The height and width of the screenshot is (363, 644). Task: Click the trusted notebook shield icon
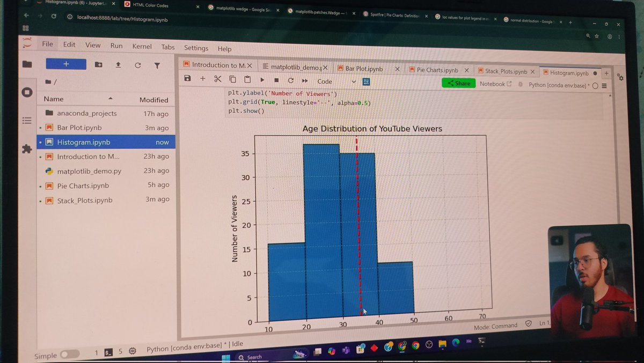click(x=528, y=324)
